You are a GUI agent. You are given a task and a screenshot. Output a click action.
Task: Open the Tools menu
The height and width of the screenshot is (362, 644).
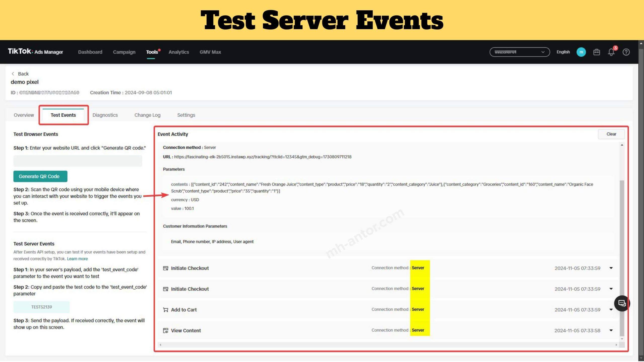point(152,52)
